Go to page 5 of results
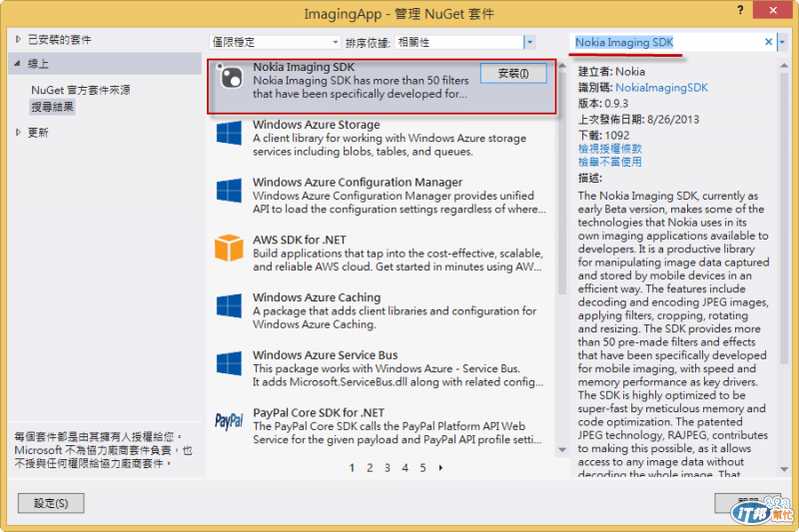 pos(422,468)
